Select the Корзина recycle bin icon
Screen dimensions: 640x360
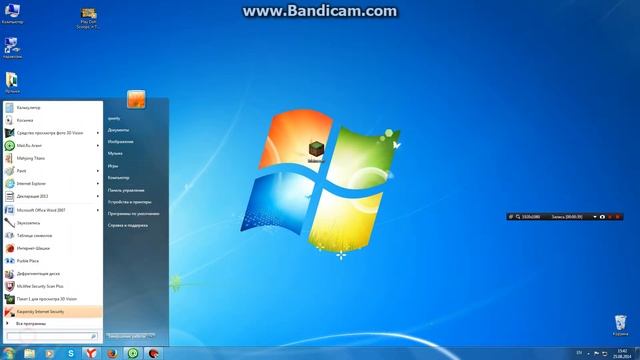point(620,325)
